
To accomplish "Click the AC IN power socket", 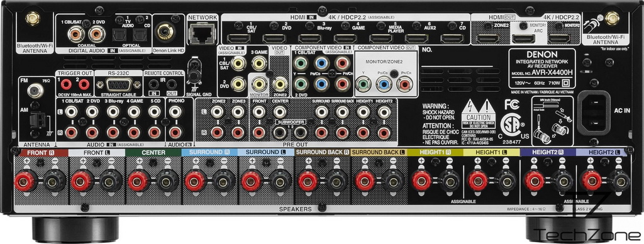I will (x=594, y=113).
